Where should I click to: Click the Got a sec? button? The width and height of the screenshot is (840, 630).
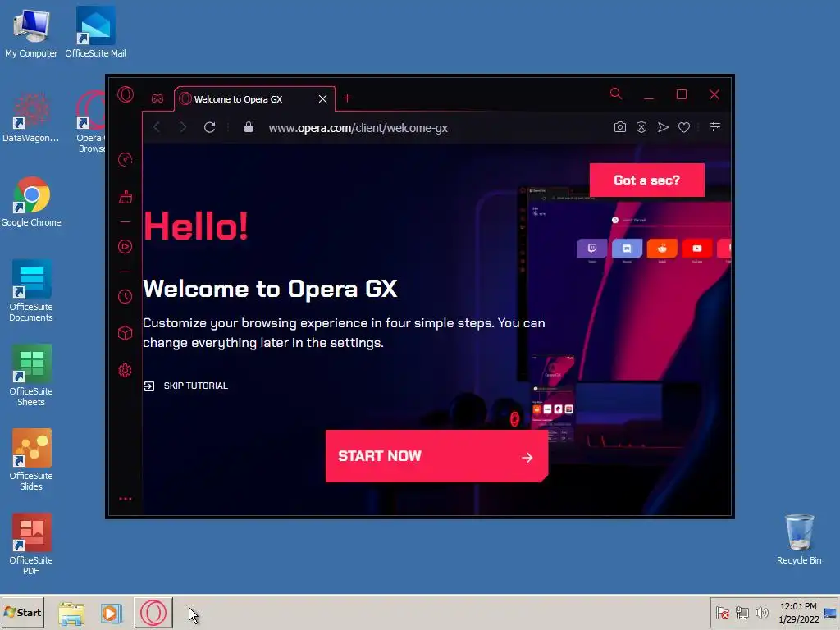coord(646,180)
